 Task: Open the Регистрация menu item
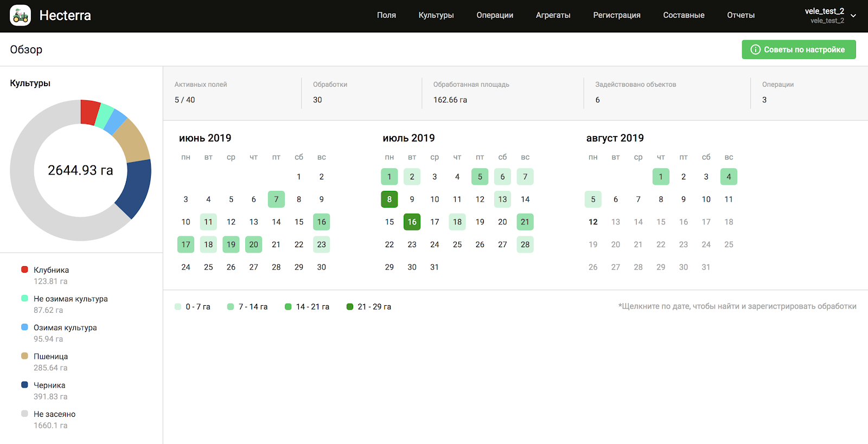616,15
